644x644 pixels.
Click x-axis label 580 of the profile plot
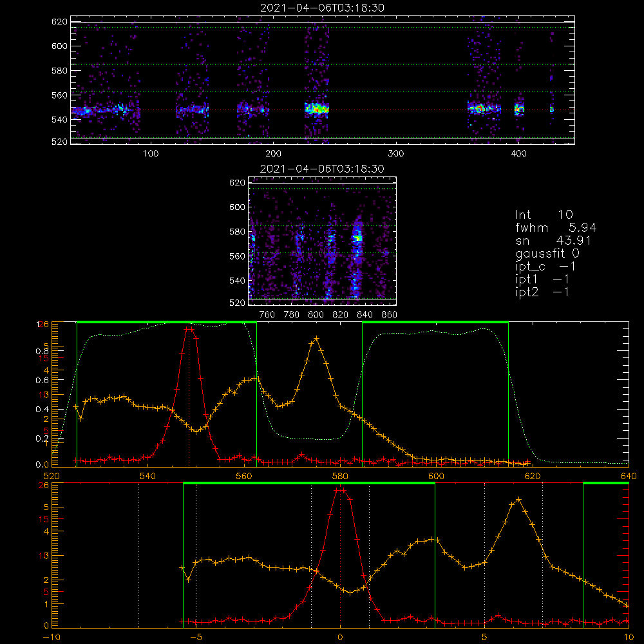pyautogui.click(x=340, y=477)
